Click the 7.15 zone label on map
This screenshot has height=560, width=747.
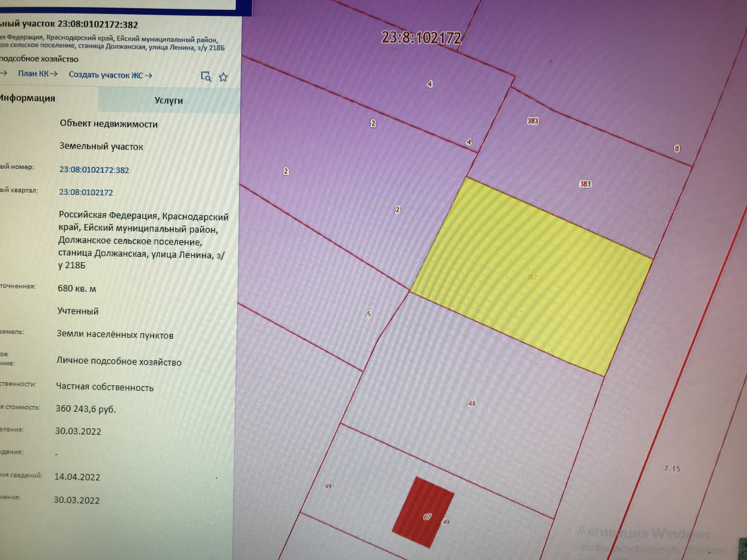[x=672, y=469]
